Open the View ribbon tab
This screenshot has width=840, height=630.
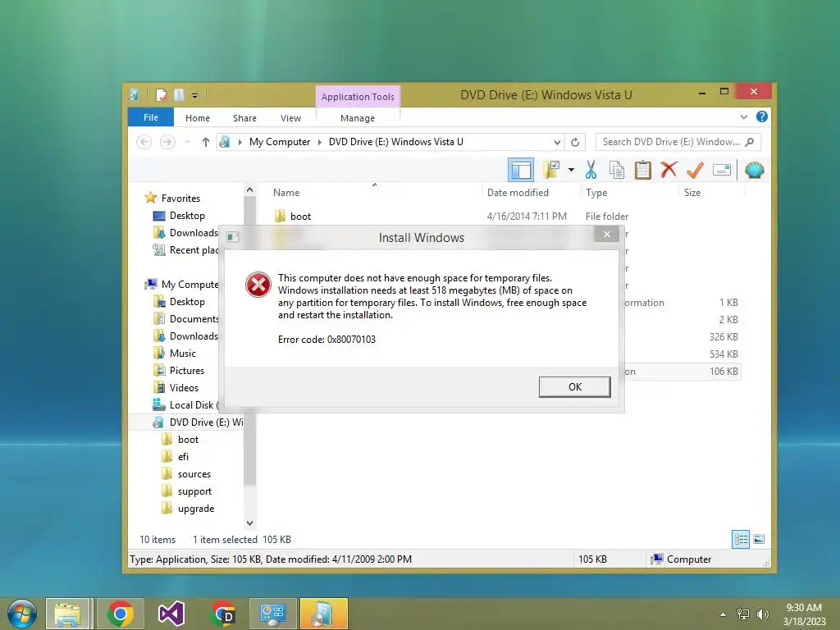[x=290, y=118]
